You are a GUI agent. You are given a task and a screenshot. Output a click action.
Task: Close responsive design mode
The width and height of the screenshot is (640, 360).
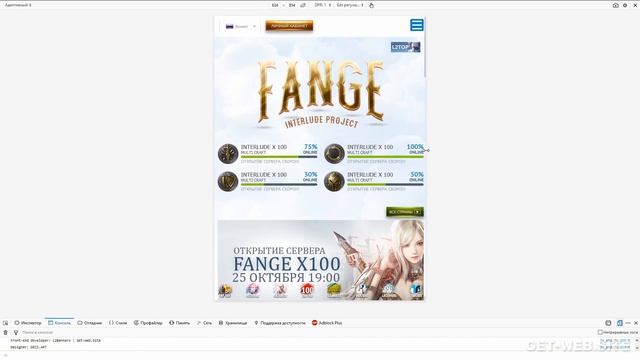pyautogui.click(x=635, y=5)
